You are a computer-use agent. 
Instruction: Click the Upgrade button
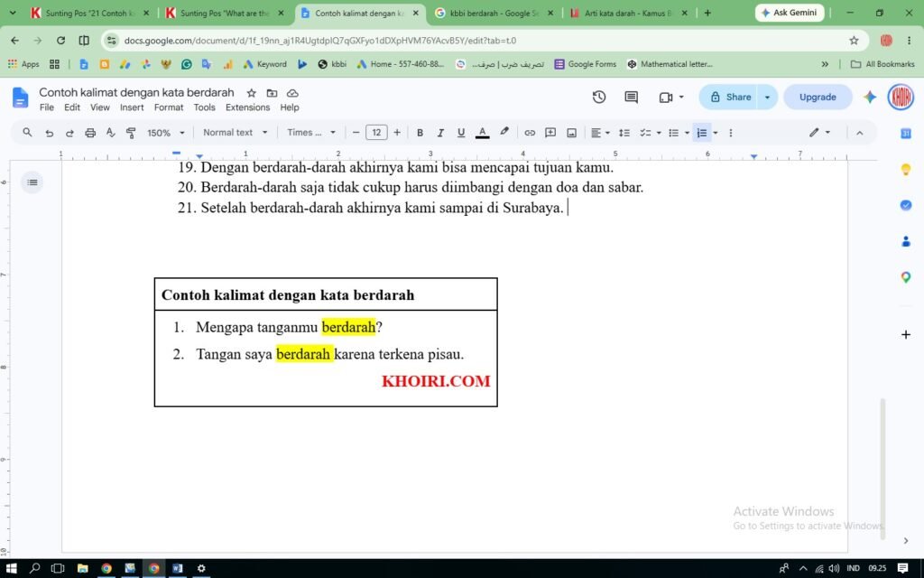(818, 98)
